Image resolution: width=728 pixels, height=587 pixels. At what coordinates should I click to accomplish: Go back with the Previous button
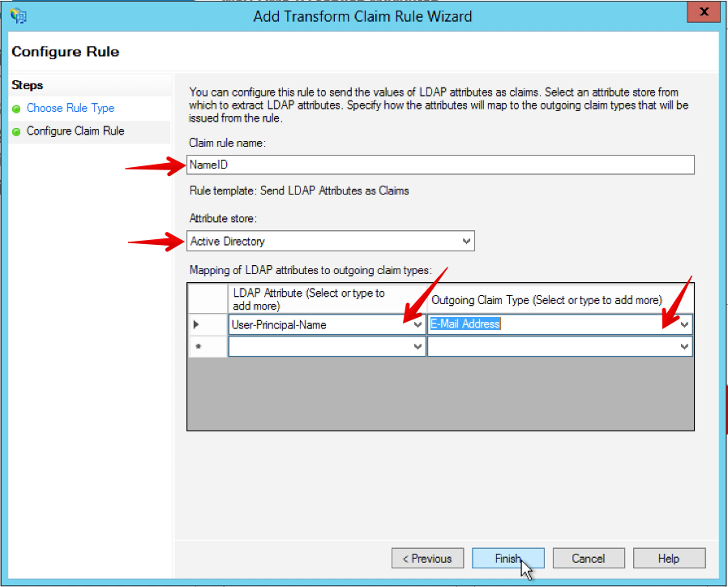(427, 558)
